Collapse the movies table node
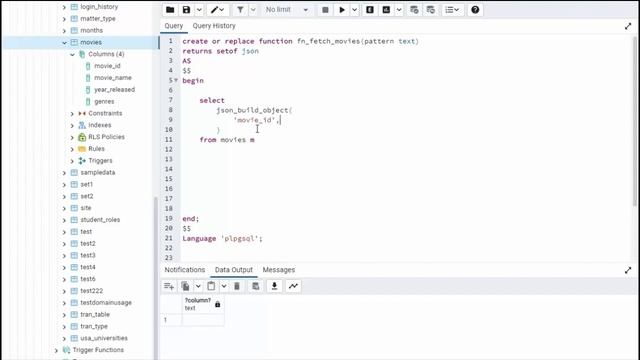The width and height of the screenshot is (640, 360). 64,42
